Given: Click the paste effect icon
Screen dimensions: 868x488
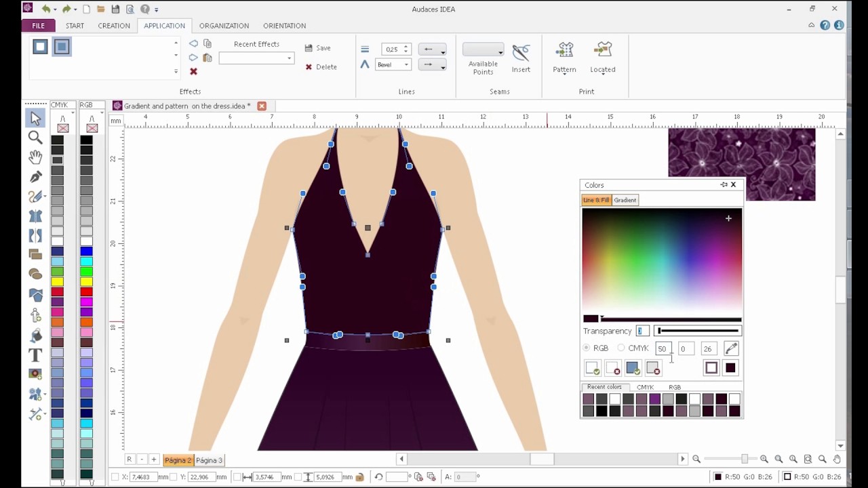Looking at the screenshot, I should click(x=208, y=58).
